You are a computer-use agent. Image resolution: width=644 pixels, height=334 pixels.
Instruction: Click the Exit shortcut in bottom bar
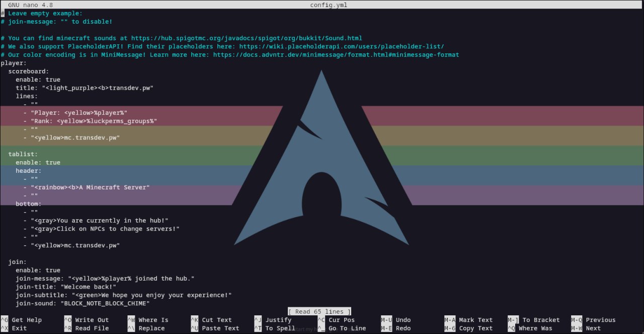[x=19, y=328]
